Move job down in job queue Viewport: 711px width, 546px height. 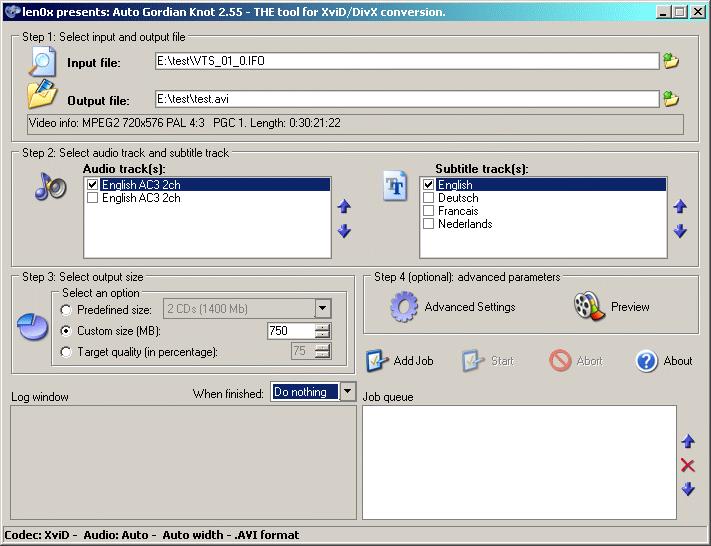tap(688, 488)
